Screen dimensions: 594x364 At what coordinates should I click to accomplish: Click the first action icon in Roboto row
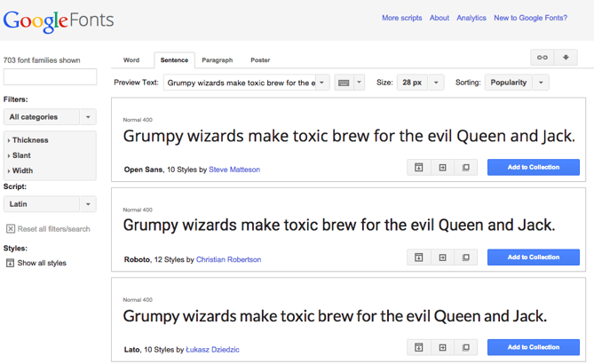[418, 257]
